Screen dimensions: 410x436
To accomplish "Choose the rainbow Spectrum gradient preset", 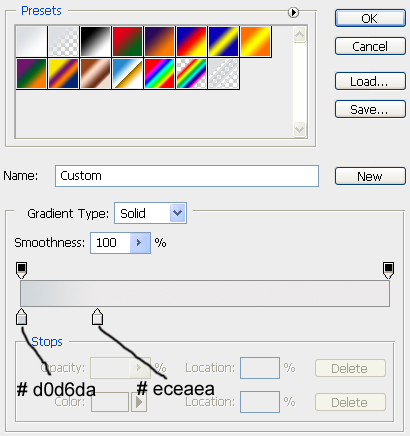I will point(160,74).
